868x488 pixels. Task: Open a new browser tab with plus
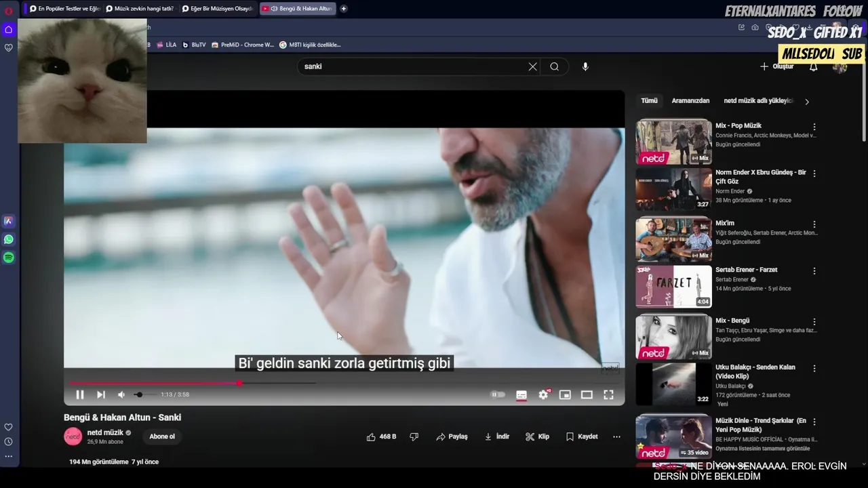(x=344, y=9)
